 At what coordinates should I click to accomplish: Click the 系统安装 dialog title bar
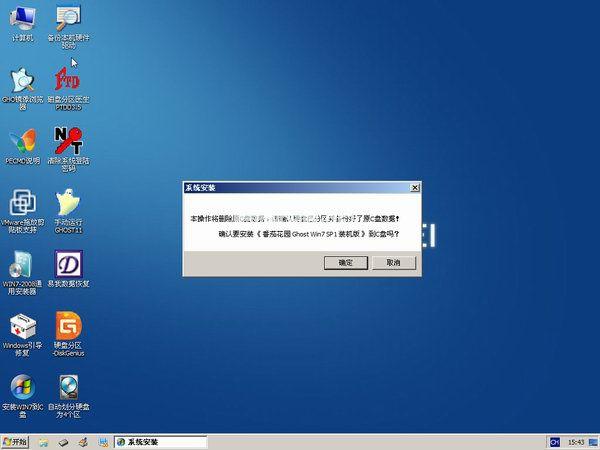(x=297, y=188)
